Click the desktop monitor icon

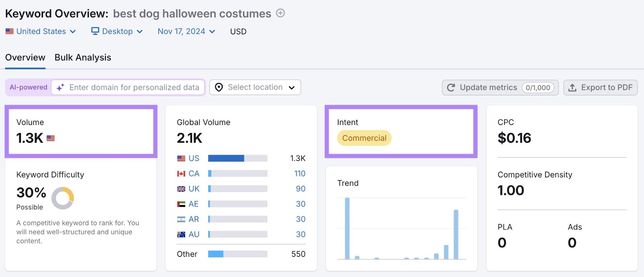point(95,31)
